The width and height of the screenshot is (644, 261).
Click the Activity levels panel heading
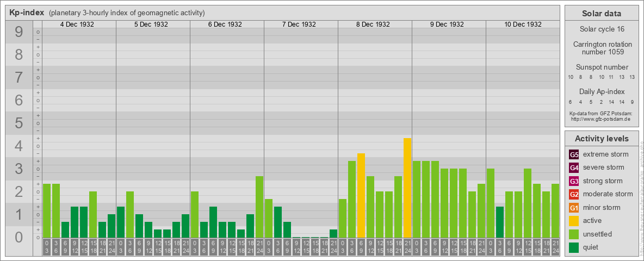[x=601, y=139]
